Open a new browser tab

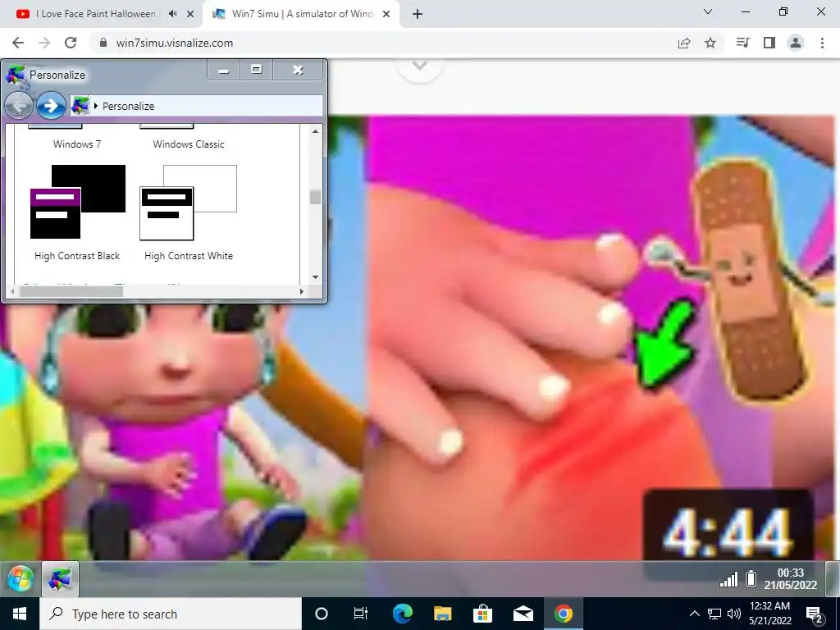pos(418,14)
